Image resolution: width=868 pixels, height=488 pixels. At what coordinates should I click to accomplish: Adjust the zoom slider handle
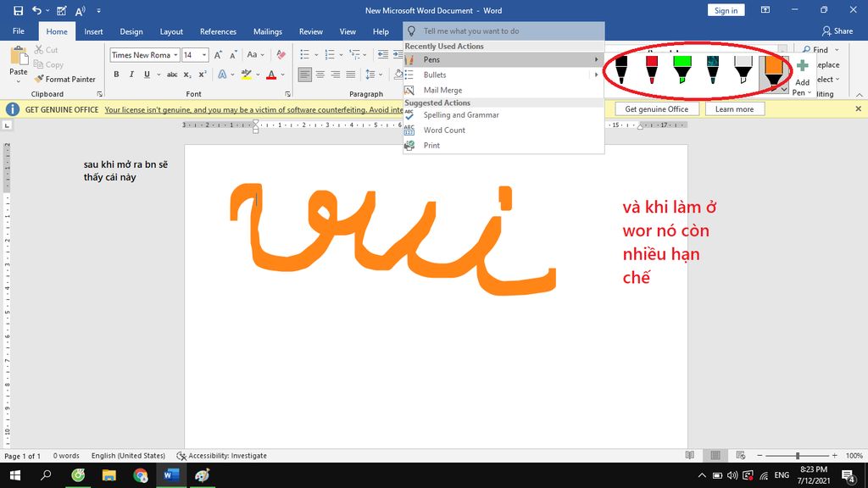(798, 455)
